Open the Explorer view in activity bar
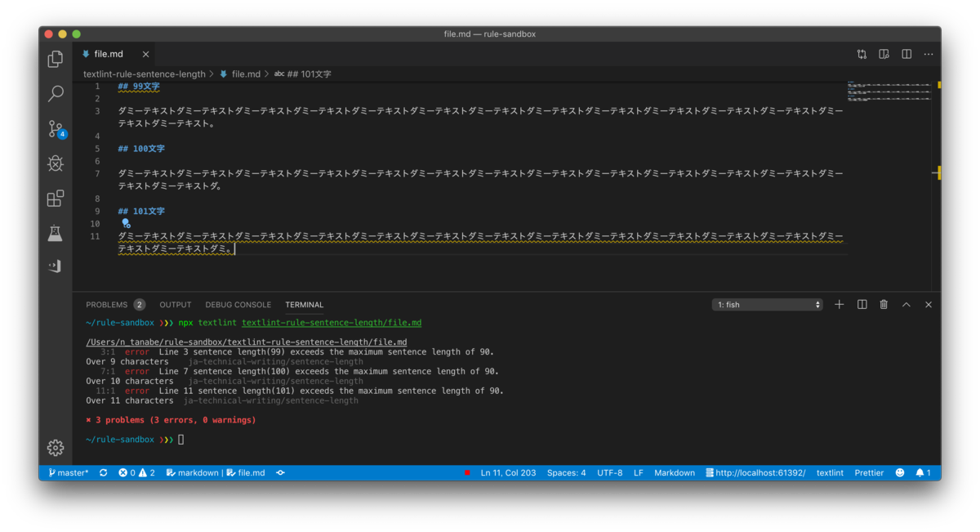Viewport: 980px width, 532px height. [x=56, y=59]
